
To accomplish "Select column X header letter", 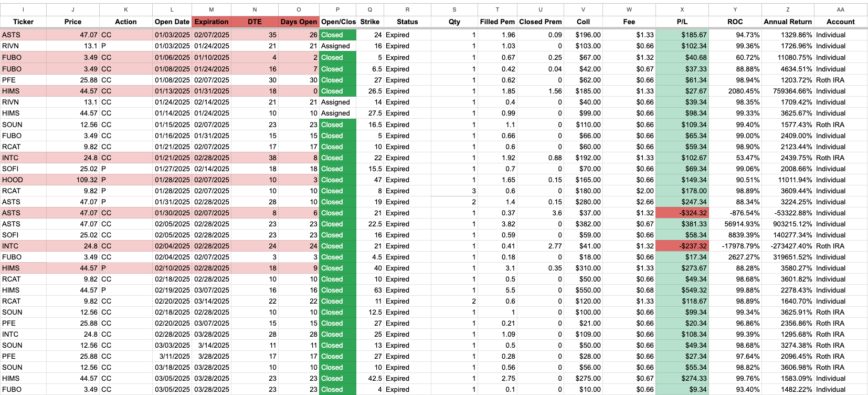I will tap(682, 9).
